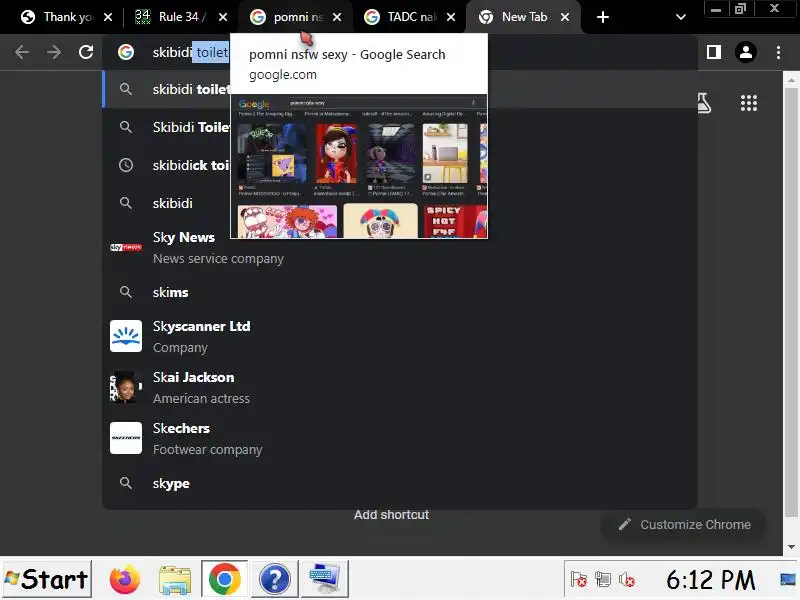Open Customize Chrome
Screen dimensions: 800x600
(x=684, y=524)
